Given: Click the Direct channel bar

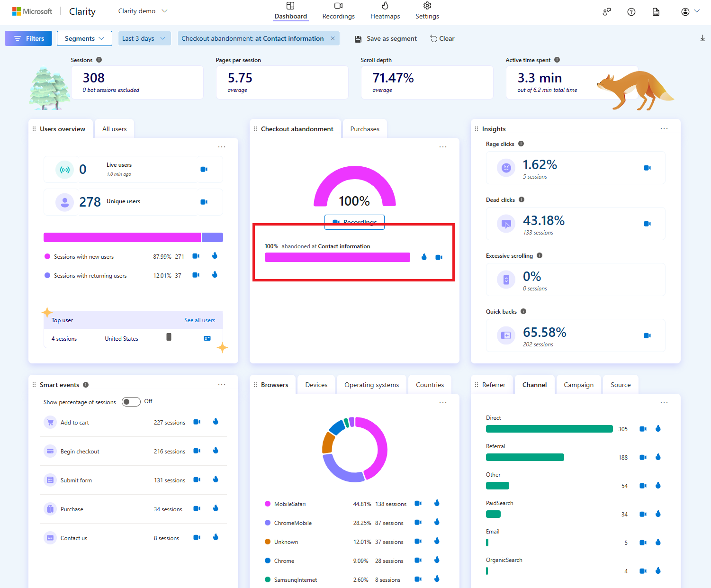Looking at the screenshot, I should point(549,429).
